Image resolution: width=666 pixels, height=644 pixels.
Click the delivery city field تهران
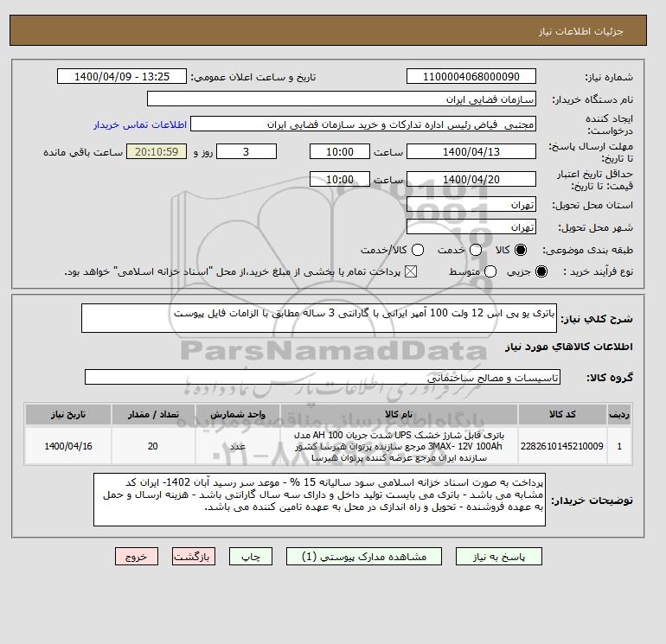471,227
